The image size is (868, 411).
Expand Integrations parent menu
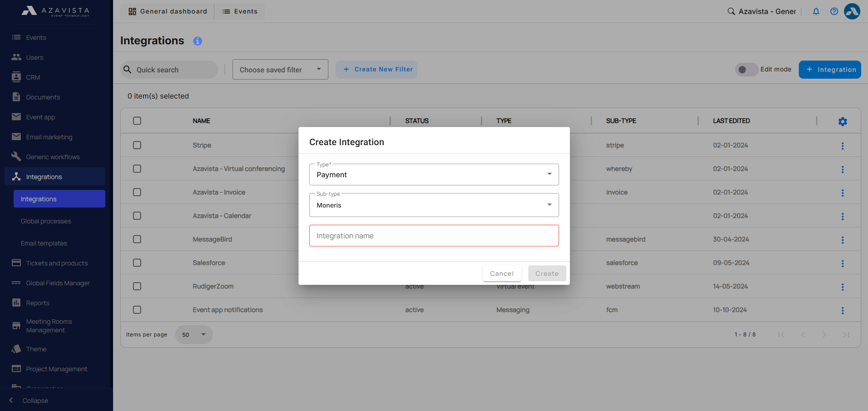55,177
